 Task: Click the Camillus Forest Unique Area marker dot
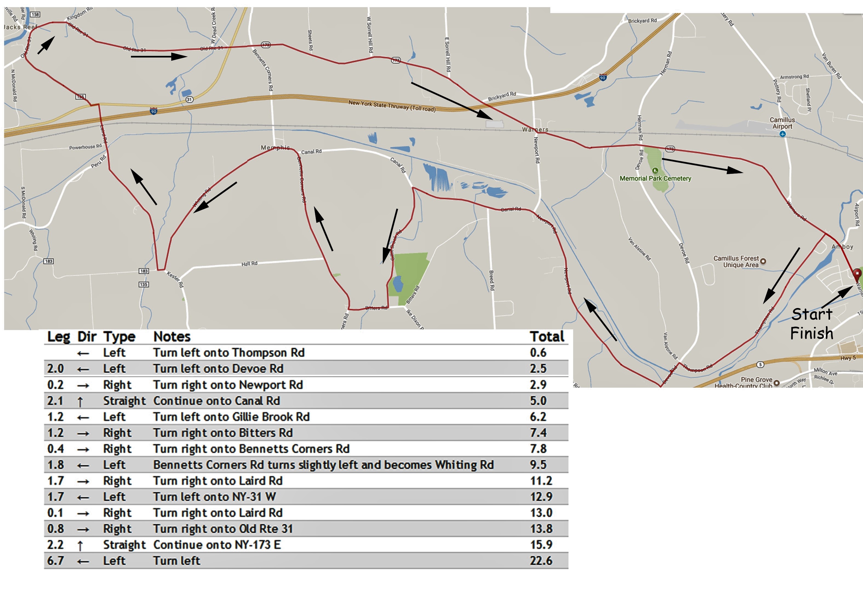[763, 261]
